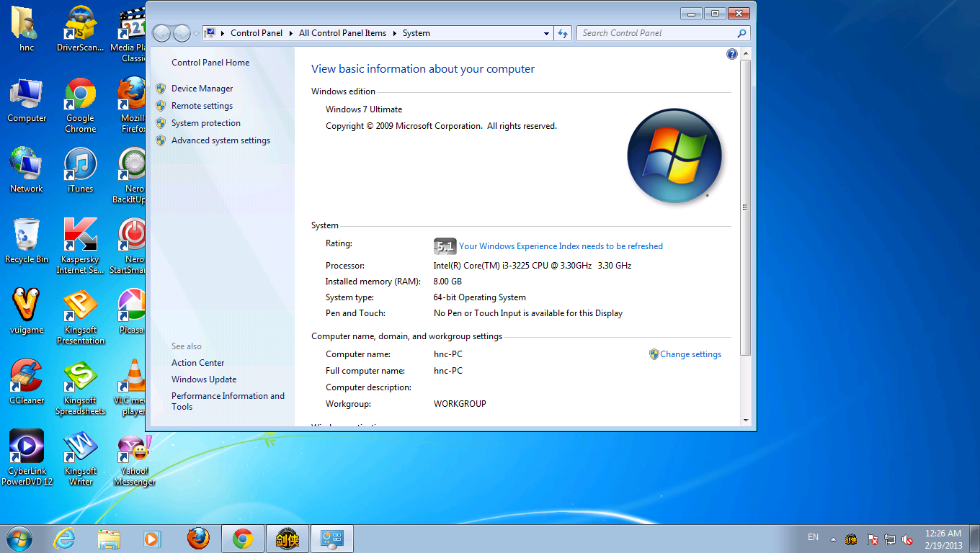Open Remote settings
The image size is (980, 553).
tap(202, 106)
